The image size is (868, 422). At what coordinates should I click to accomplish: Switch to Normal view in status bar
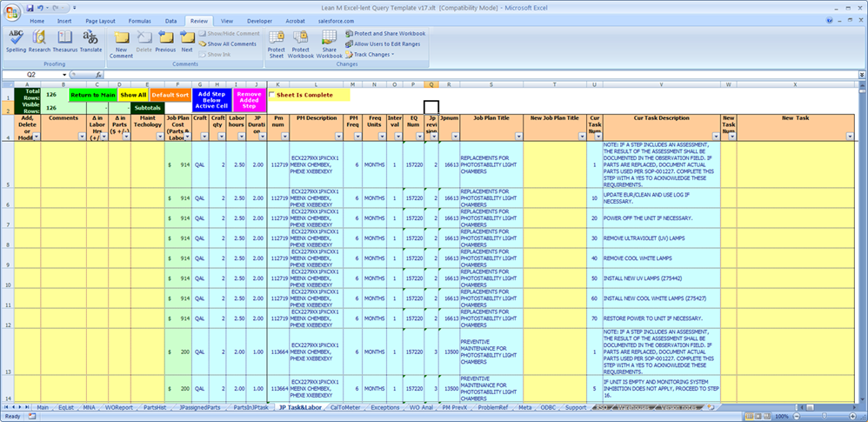pyautogui.click(x=749, y=416)
